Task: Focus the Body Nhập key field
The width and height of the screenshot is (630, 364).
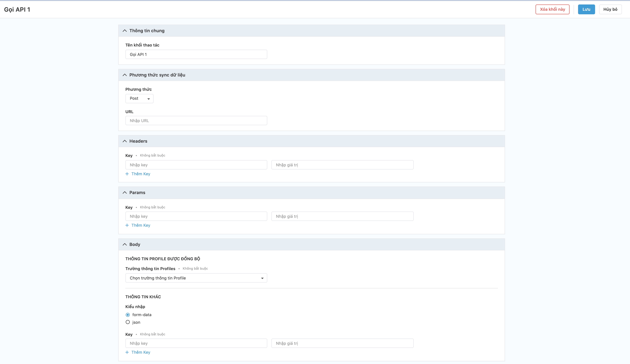Action: pos(196,343)
